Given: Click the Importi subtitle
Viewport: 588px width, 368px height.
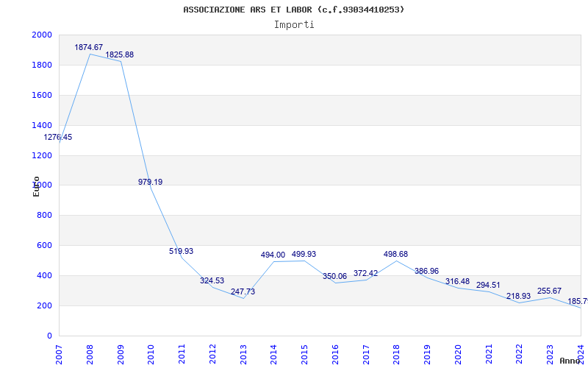Looking at the screenshot, I should coord(294,25).
